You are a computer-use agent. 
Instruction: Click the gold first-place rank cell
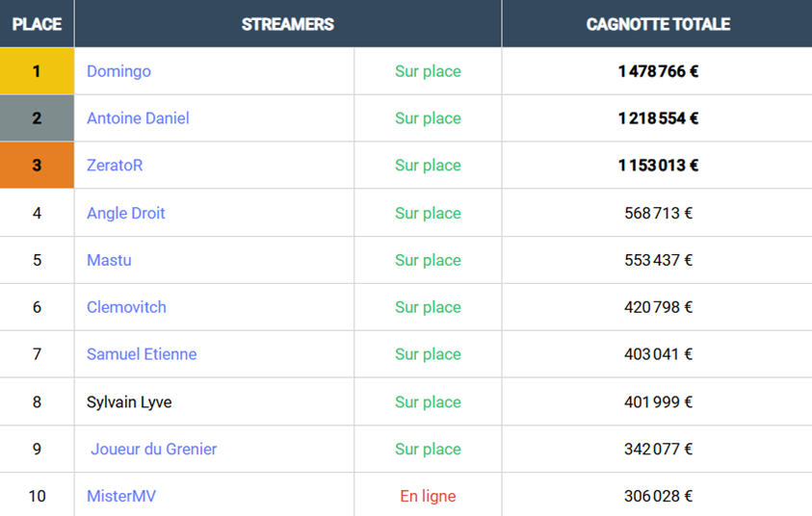pos(37,71)
